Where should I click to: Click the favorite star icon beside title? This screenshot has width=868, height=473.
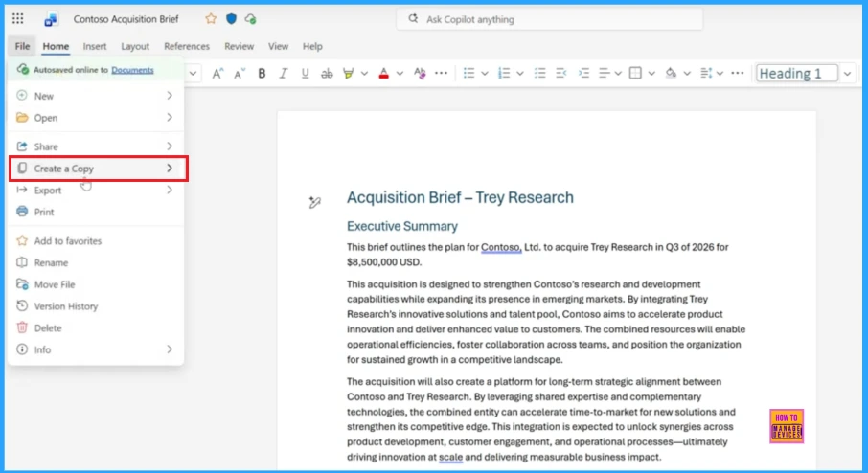pyautogui.click(x=211, y=19)
